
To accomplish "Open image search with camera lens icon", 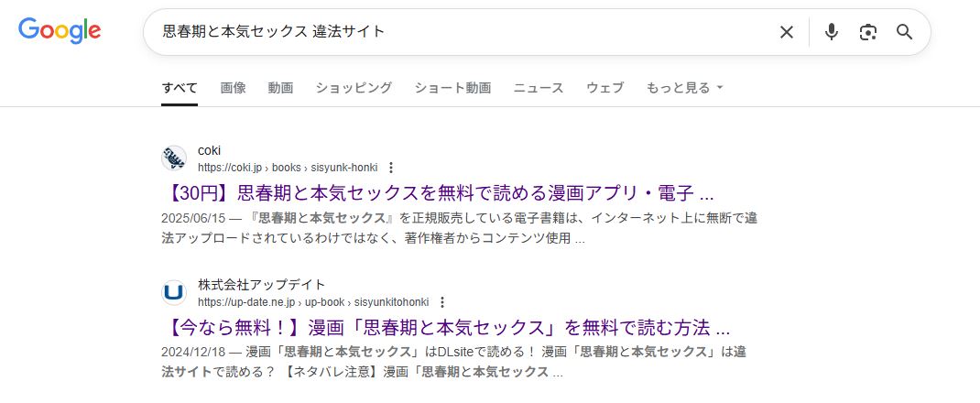I will click(x=867, y=32).
